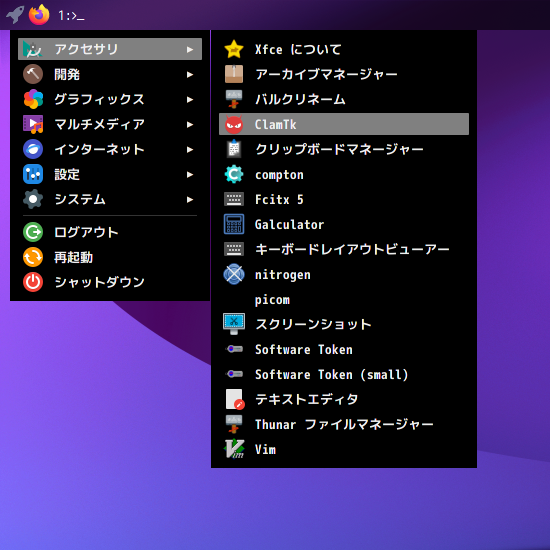Image resolution: width=550 pixels, height=550 pixels.
Task: Launch picom entry
Action: [344, 299]
